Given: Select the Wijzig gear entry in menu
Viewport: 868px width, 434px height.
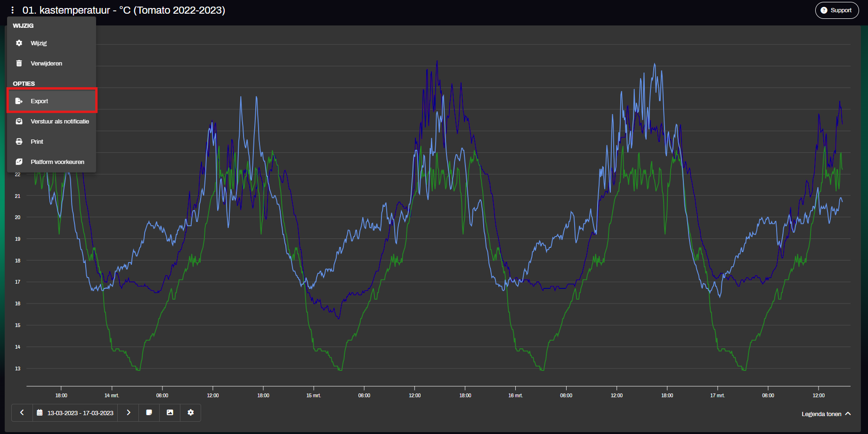Looking at the screenshot, I should click(x=39, y=43).
